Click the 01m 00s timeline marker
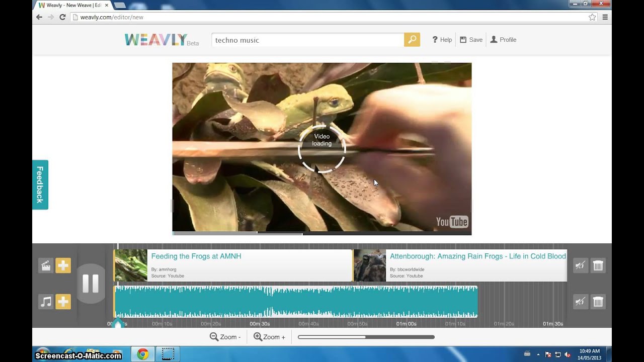 click(406, 324)
